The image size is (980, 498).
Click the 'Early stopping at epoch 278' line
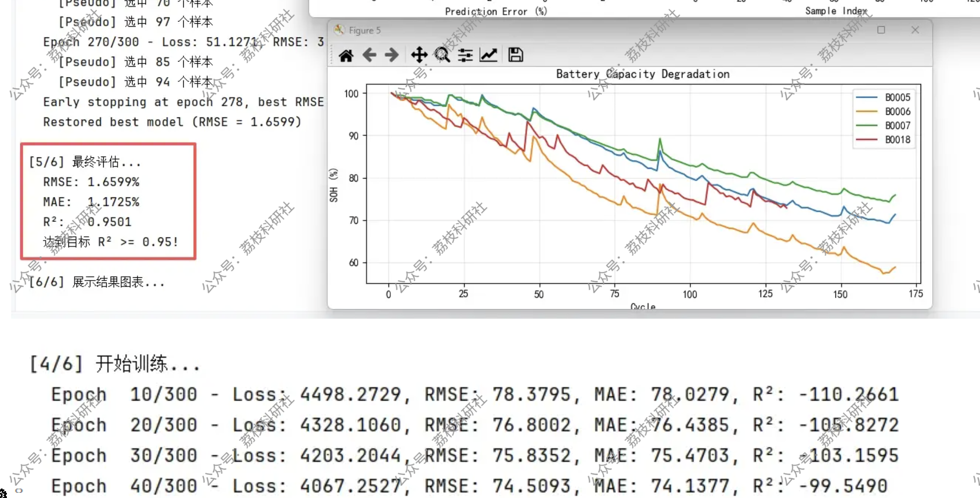[183, 102]
